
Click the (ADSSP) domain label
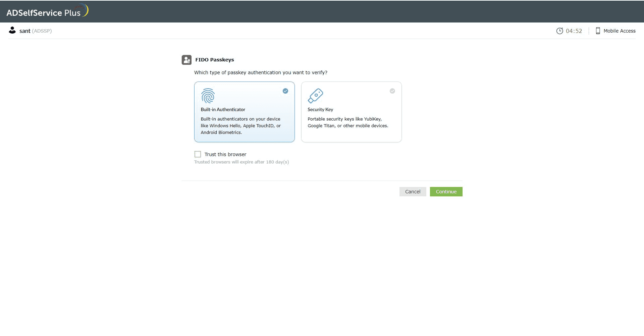click(42, 31)
